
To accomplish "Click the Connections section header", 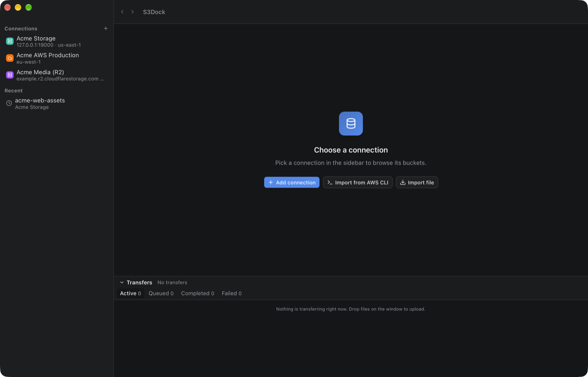I will [21, 29].
